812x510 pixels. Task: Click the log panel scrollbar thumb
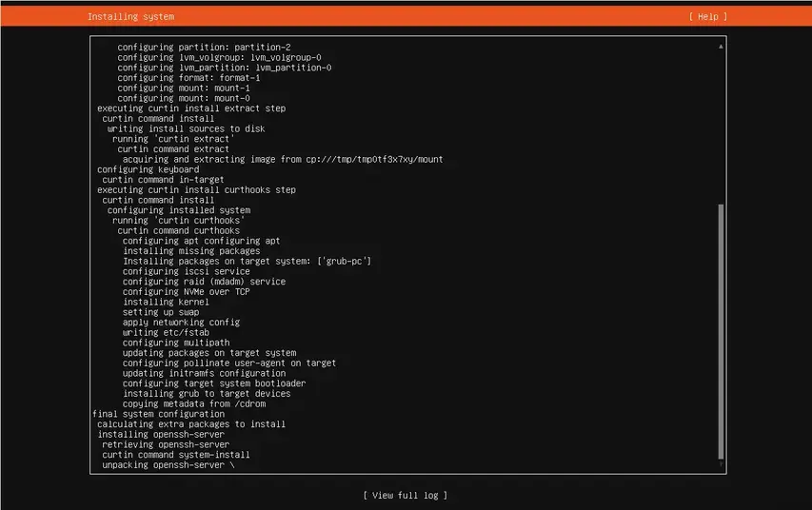721,333
